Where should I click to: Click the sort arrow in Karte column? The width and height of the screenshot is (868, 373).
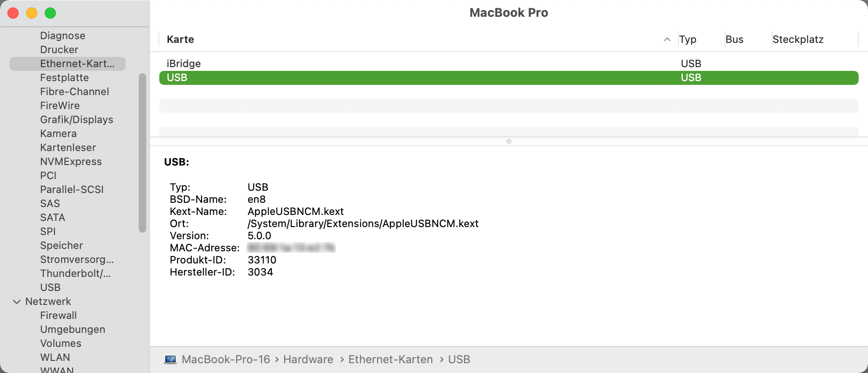pyautogui.click(x=667, y=40)
